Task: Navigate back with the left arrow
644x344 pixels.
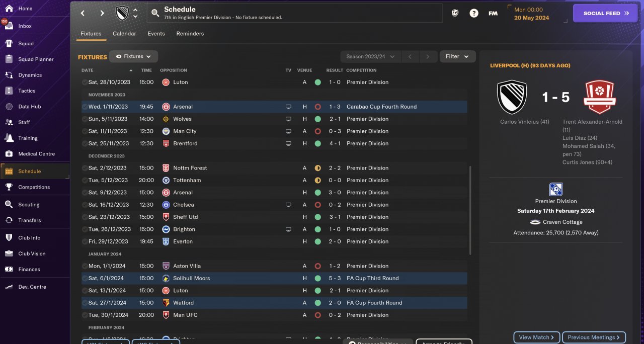Action: click(x=83, y=13)
